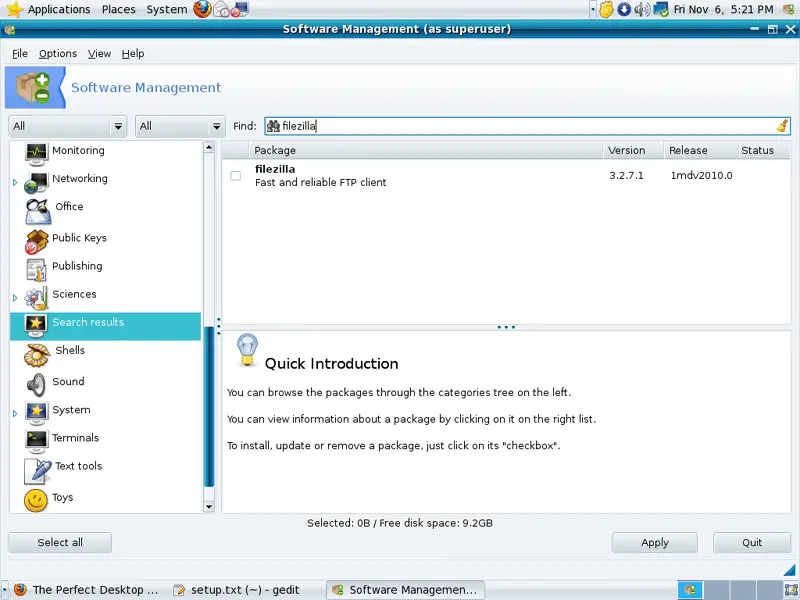The height and width of the screenshot is (600, 800).
Task: Click the launcher icon right of the mail icon
Action: (x=239, y=9)
